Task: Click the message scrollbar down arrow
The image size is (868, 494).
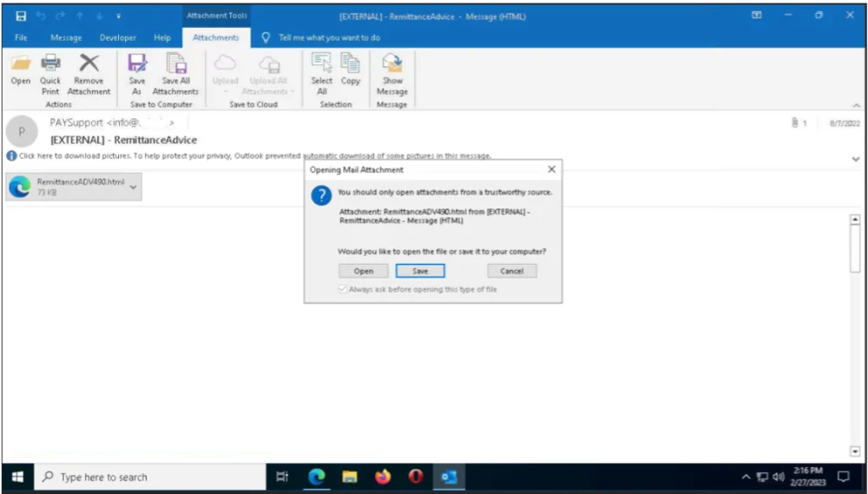Action: point(855,451)
